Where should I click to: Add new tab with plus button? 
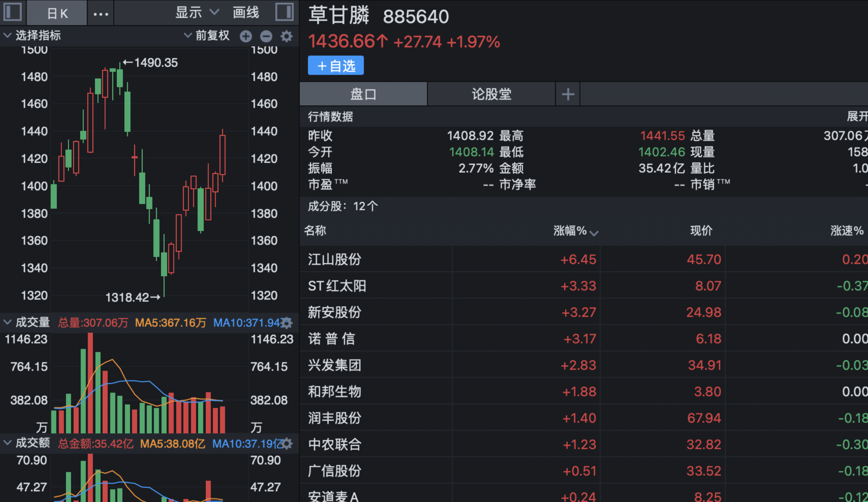click(568, 94)
